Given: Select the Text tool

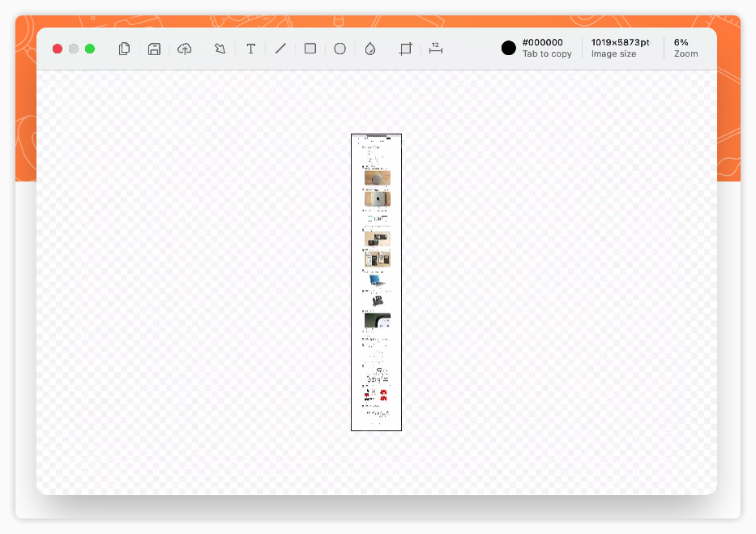Looking at the screenshot, I should click(x=250, y=49).
